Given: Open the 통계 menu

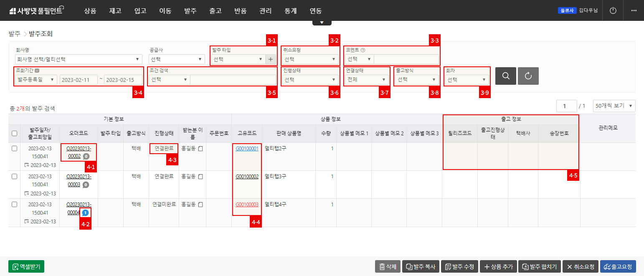Looking at the screenshot, I should point(290,11).
